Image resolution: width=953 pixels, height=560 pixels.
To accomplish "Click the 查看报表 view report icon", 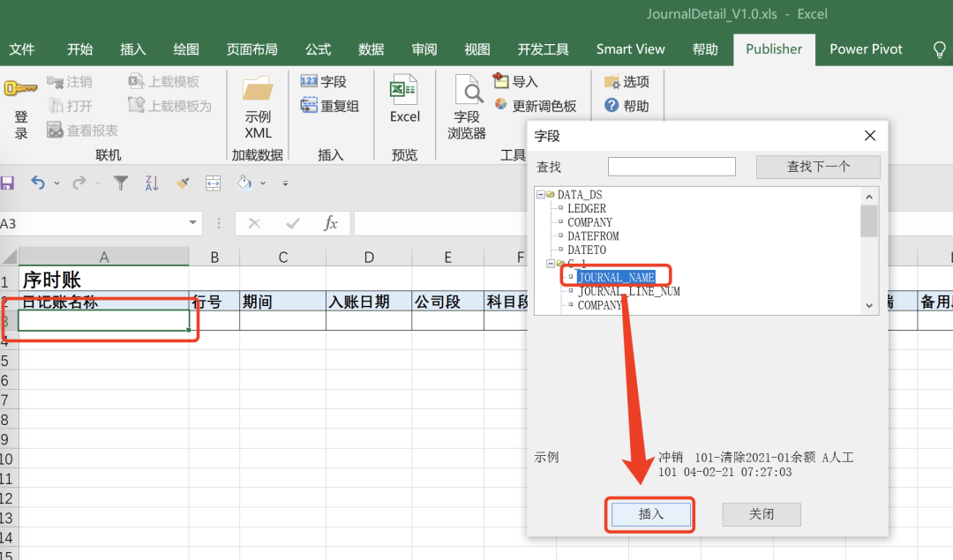I will click(x=56, y=130).
